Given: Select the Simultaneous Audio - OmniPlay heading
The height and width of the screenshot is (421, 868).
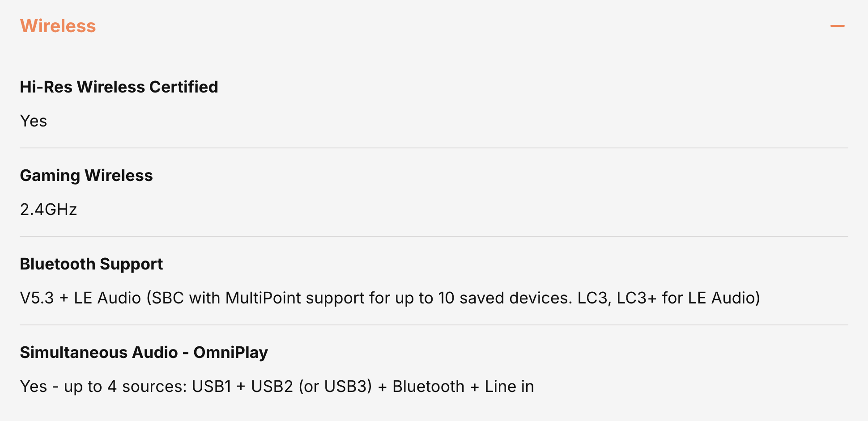Looking at the screenshot, I should pos(144,352).
